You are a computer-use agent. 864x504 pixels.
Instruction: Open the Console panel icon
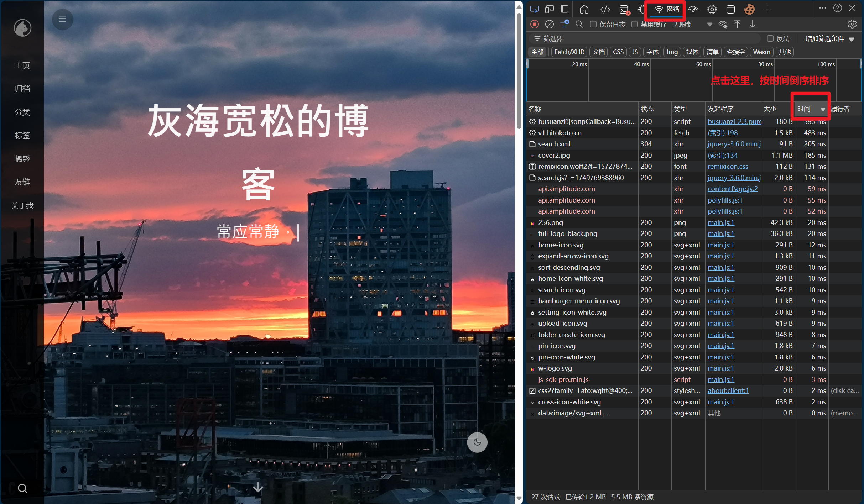(x=624, y=10)
